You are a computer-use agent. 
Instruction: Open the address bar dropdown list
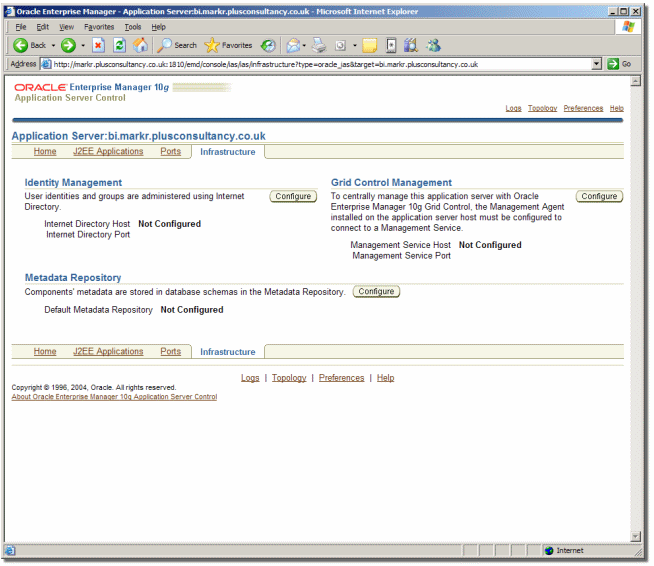(597, 64)
